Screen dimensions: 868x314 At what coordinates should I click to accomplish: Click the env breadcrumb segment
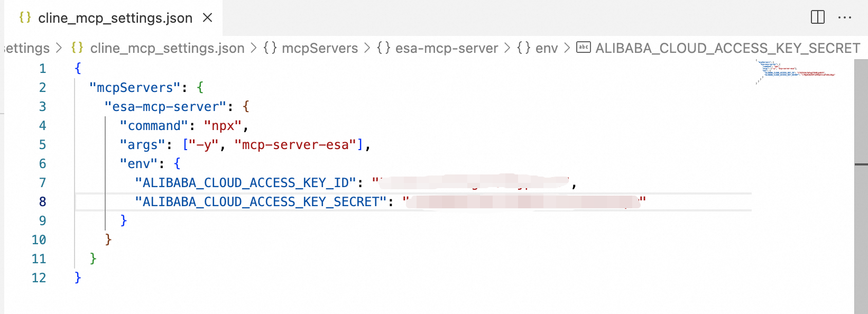pyautogui.click(x=546, y=48)
